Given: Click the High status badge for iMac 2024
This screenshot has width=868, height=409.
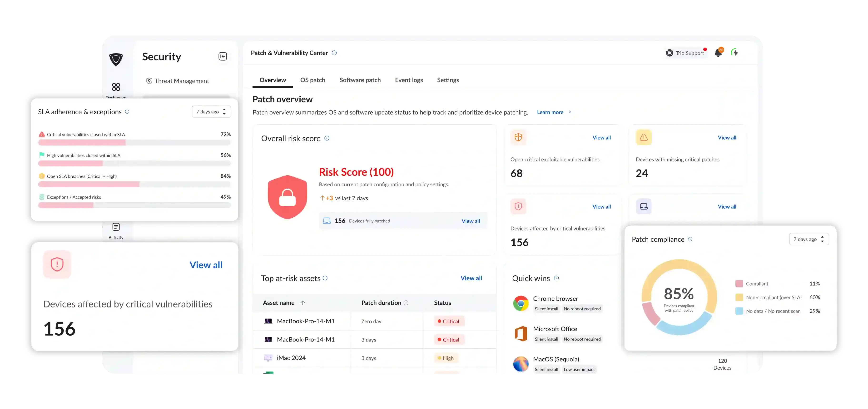Looking at the screenshot, I should 446,358.
